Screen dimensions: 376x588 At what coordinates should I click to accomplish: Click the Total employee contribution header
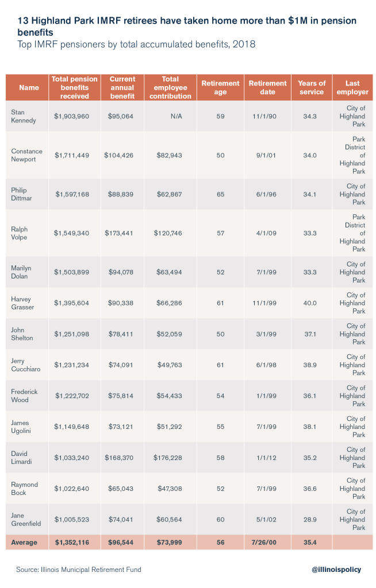click(x=170, y=88)
